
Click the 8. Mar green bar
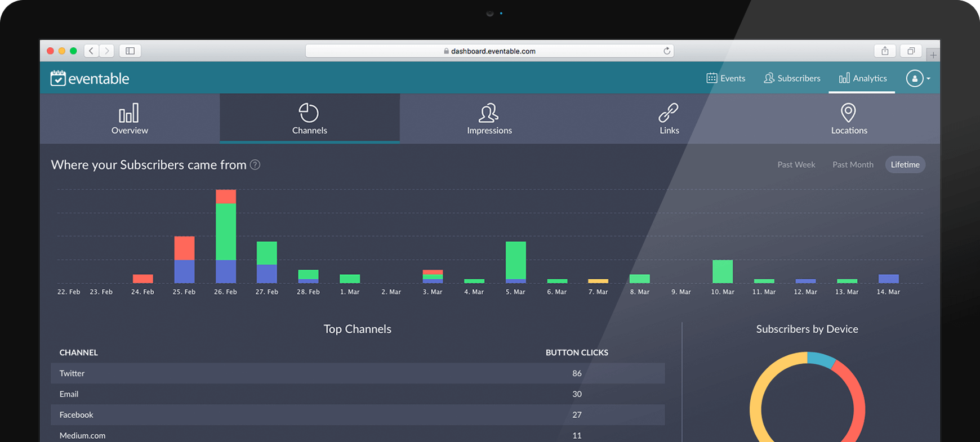click(640, 279)
